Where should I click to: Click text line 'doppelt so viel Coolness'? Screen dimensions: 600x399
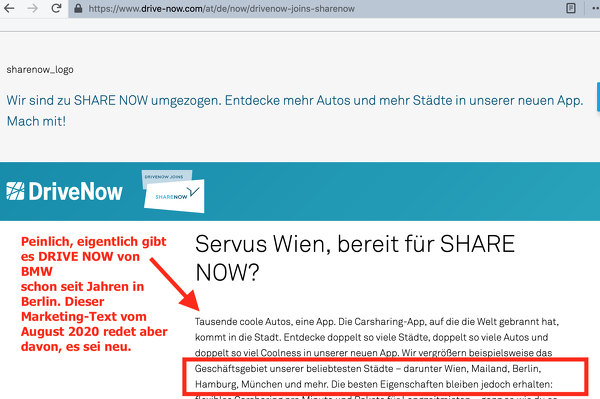[373, 353]
